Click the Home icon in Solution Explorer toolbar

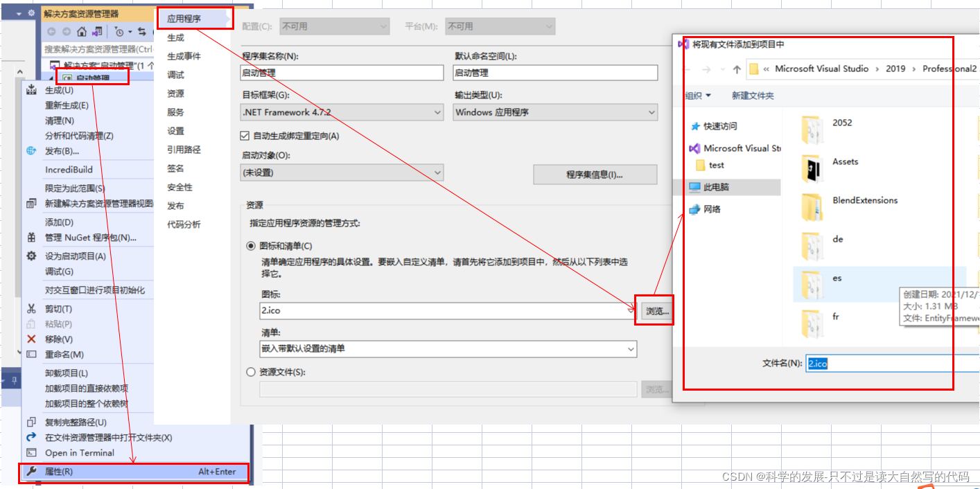click(x=82, y=31)
